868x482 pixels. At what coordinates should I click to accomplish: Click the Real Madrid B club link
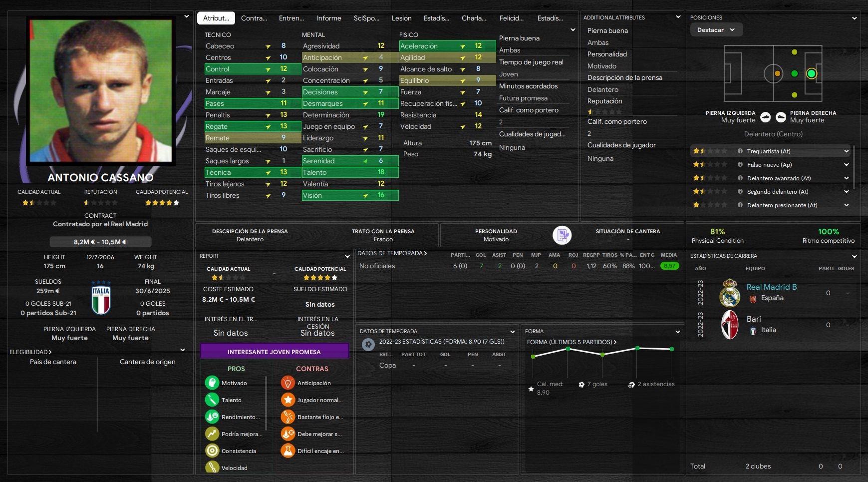tap(772, 287)
